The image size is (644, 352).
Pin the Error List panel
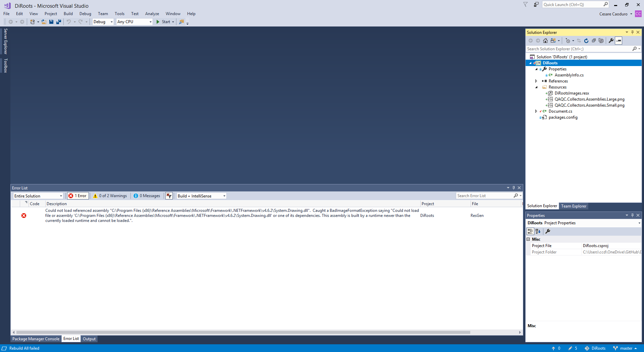coord(514,188)
